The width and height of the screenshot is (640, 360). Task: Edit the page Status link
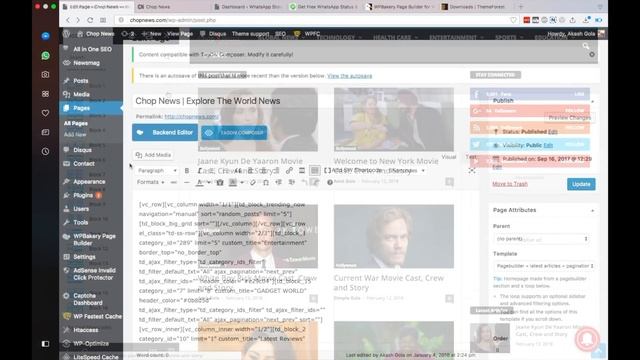[x=553, y=132]
